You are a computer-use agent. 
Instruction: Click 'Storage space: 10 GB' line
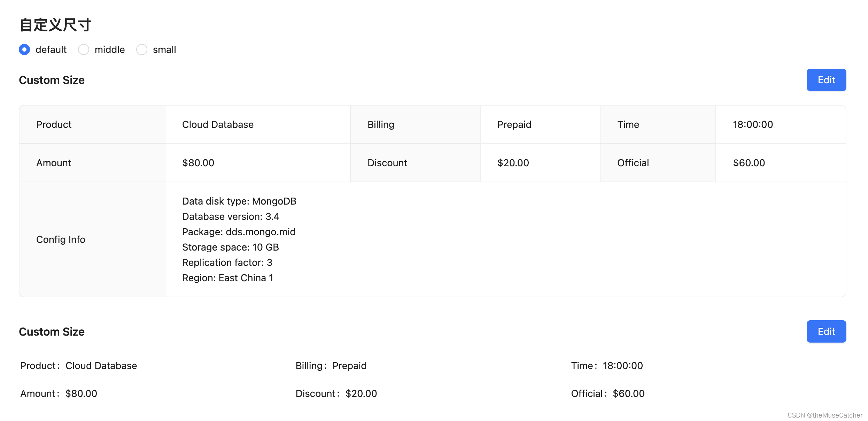[x=231, y=247]
